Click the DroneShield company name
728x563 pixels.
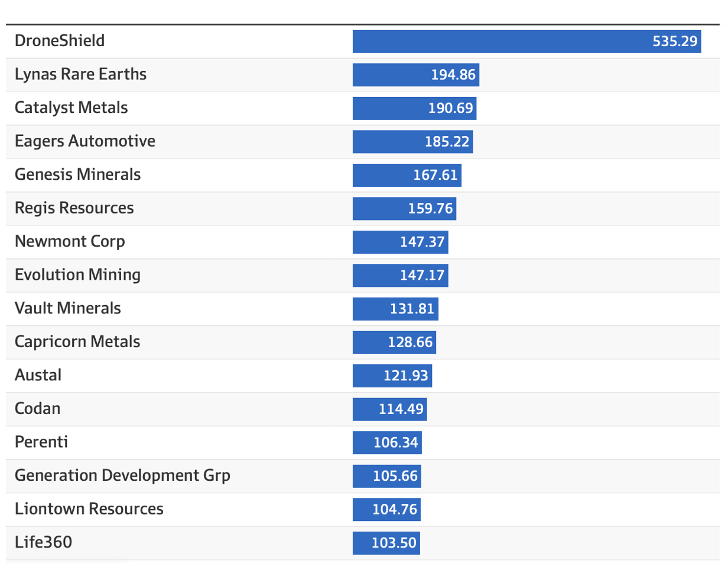[x=60, y=41]
